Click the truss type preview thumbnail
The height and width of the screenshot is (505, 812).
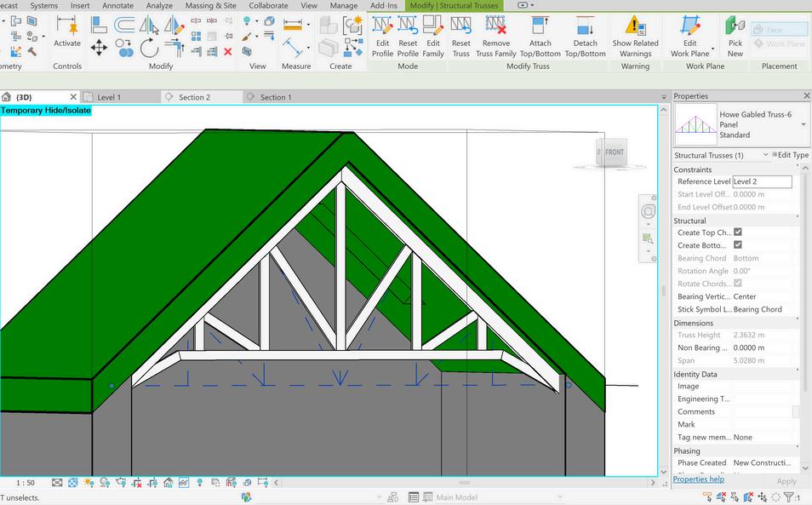click(x=695, y=124)
